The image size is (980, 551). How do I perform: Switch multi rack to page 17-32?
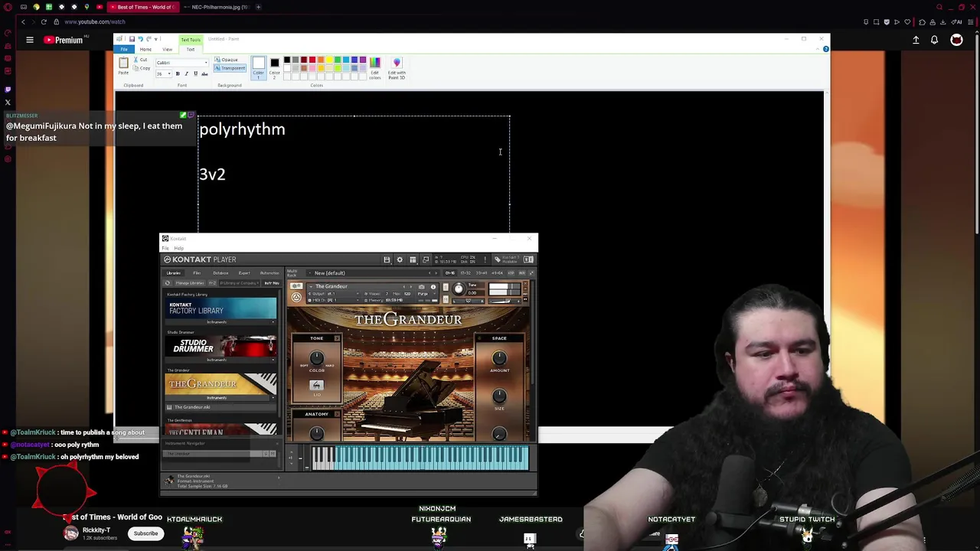(465, 273)
